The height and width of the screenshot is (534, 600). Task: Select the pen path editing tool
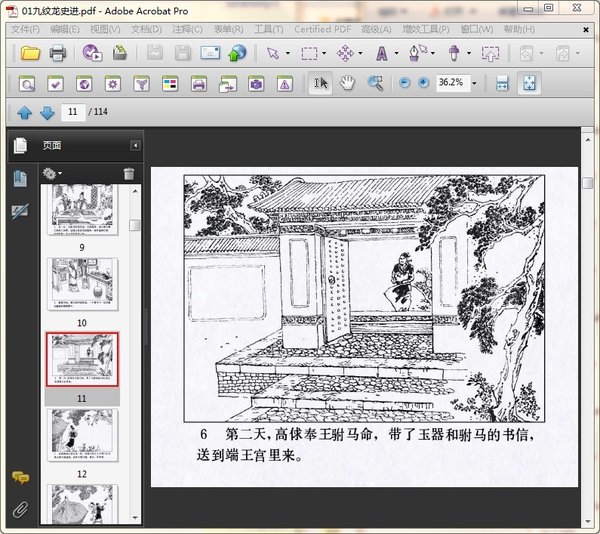tap(417, 53)
